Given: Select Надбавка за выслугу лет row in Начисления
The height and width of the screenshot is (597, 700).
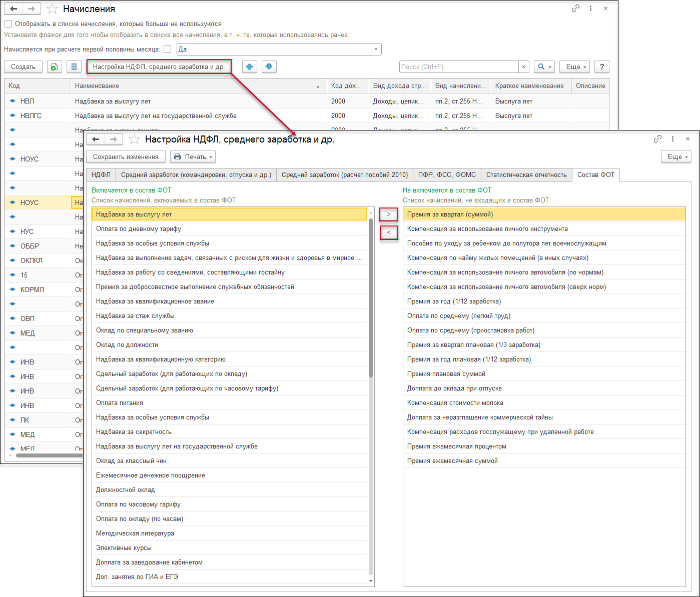Looking at the screenshot, I should (307, 101).
